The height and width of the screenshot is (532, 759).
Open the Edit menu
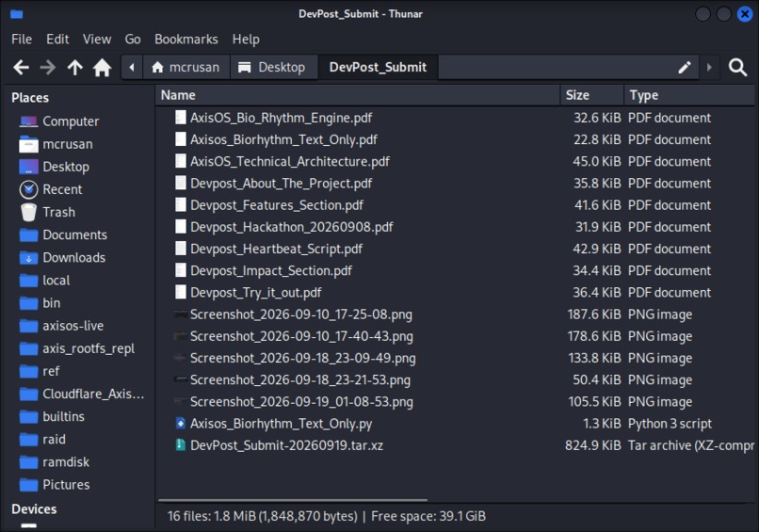[x=57, y=40]
